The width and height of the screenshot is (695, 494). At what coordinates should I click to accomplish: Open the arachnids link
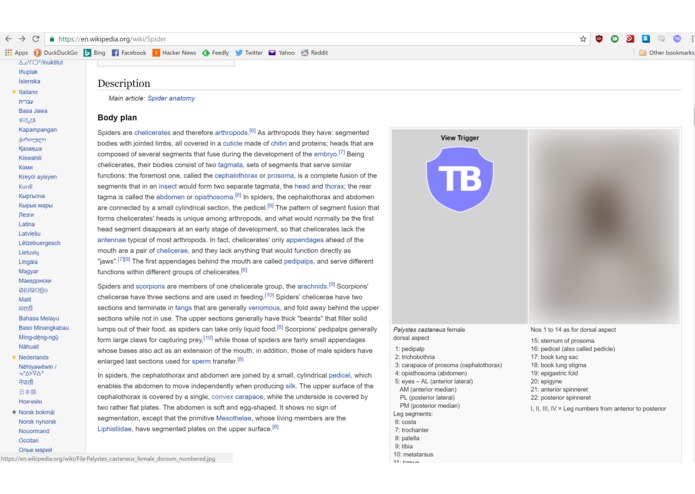(x=312, y=287)
